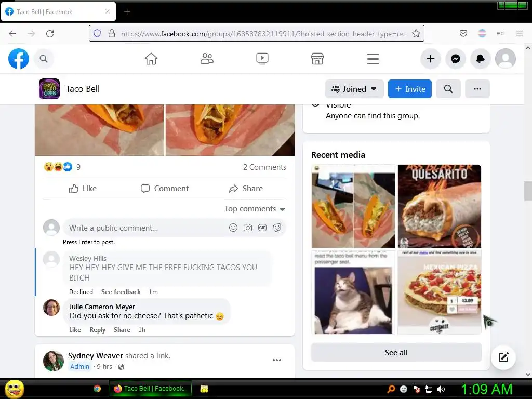The height and width of the screenshot is (399, 532).
Task: Select the Taco Bell | Facebook tab
Action: (x=58, y=12)
